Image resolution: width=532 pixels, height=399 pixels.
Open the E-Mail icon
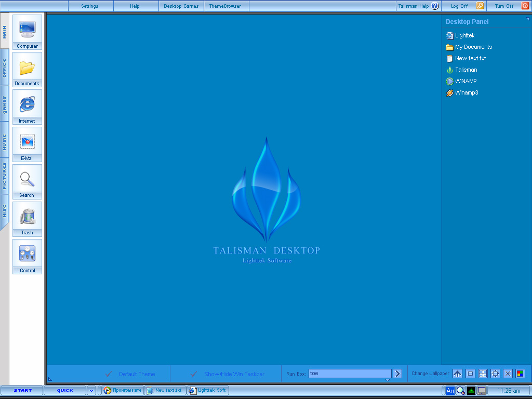(x=27, y=144)
